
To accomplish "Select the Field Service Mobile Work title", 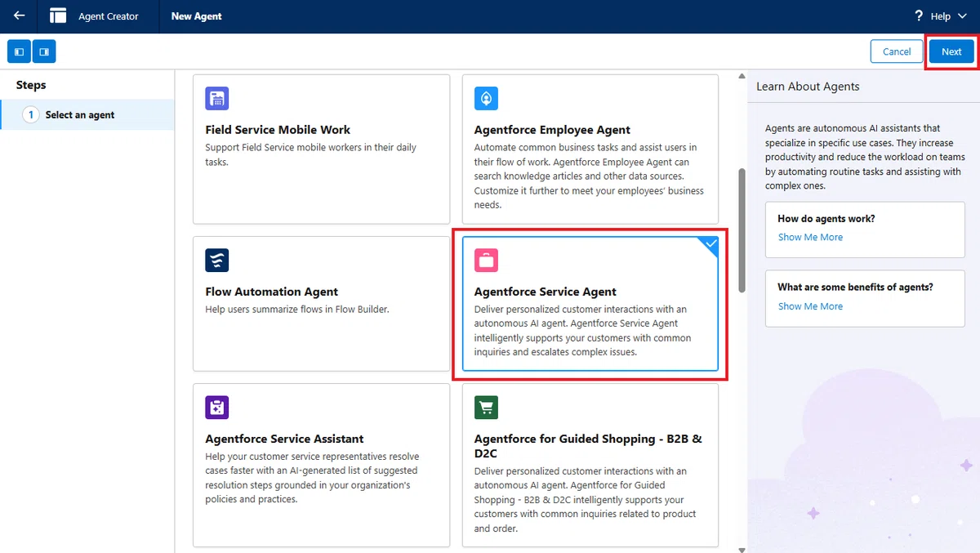I will (278, 130).
